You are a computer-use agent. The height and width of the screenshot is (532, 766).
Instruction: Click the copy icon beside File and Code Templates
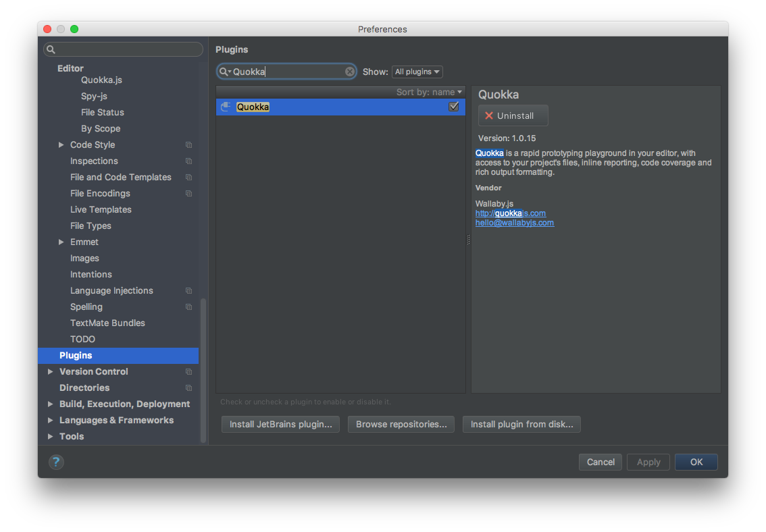[188, 177]
